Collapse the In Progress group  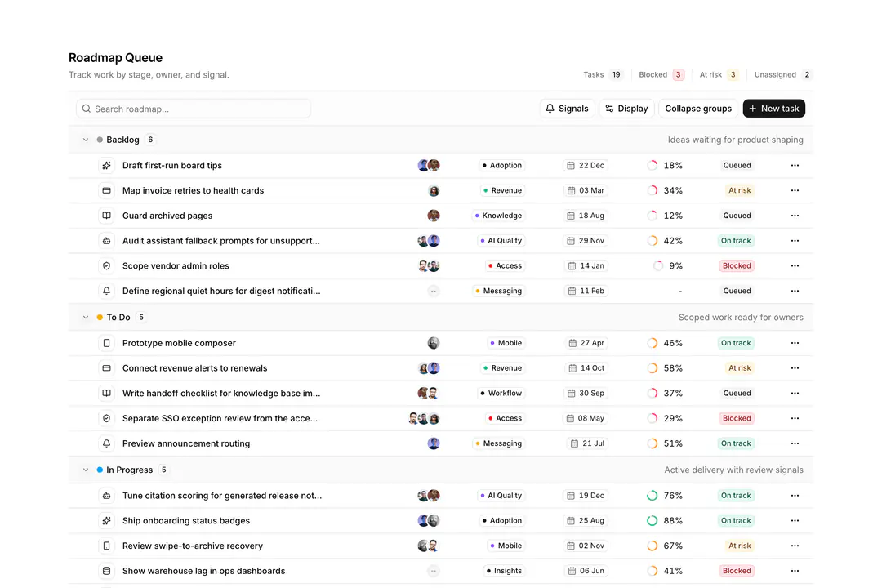[x=86, y=470]
